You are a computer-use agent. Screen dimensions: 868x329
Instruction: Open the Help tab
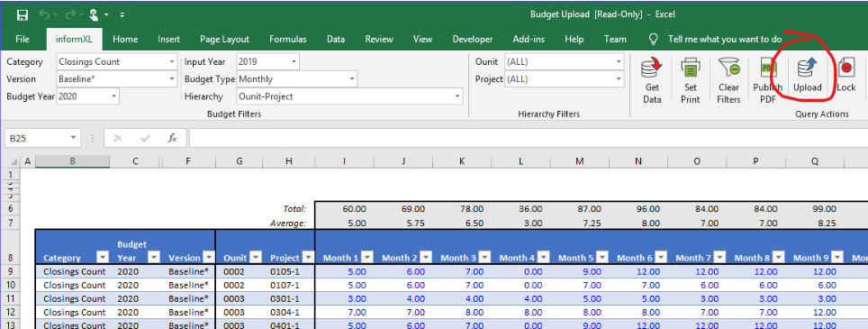574,40
